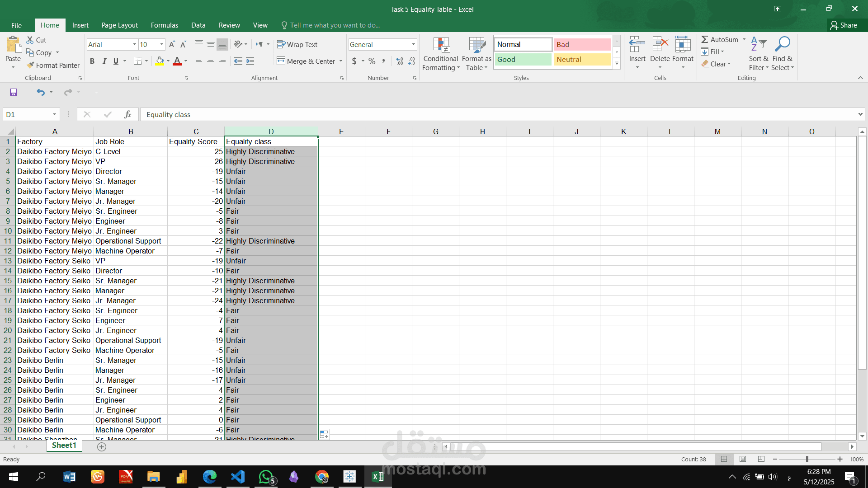Image resolution: width=868 pixels, height=488 pixels.
Task: Apply the Good cell style
Action: (523, 59)
